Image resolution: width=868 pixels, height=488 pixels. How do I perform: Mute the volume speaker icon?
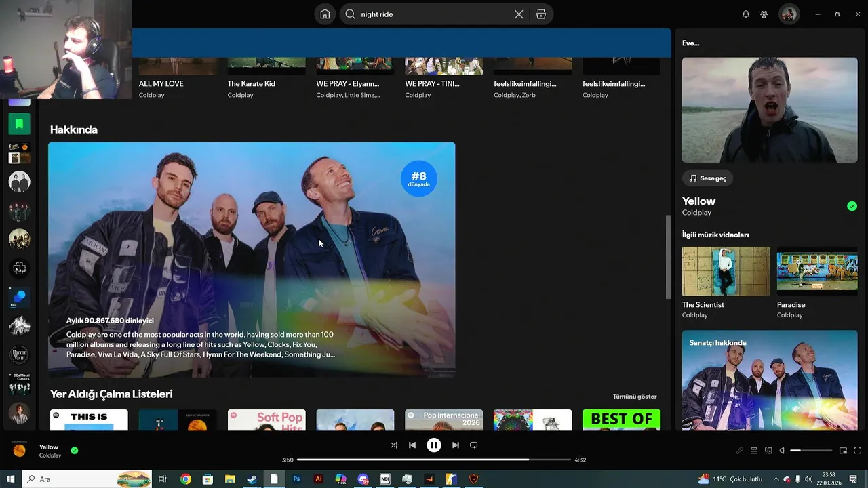click(x=782, y=451)
